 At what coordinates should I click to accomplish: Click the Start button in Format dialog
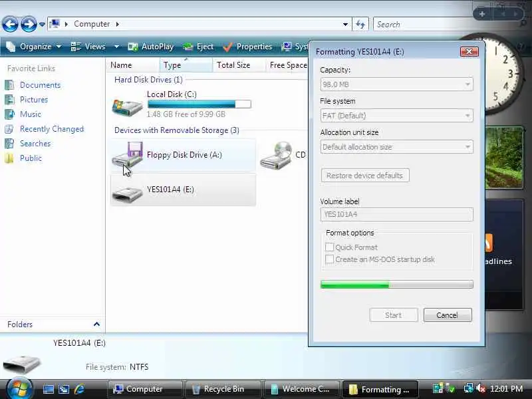(x=394, y=315)
